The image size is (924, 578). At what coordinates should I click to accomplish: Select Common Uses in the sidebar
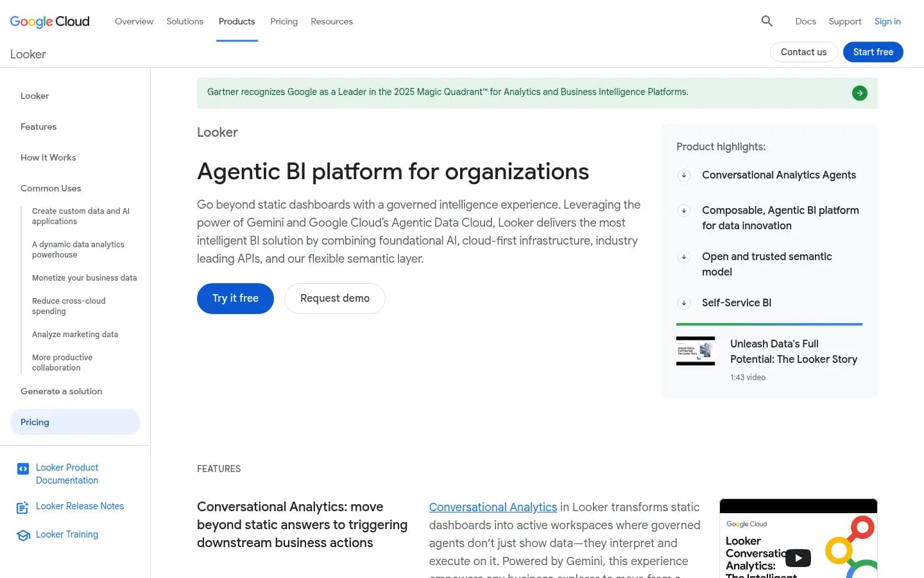point(51,188)
